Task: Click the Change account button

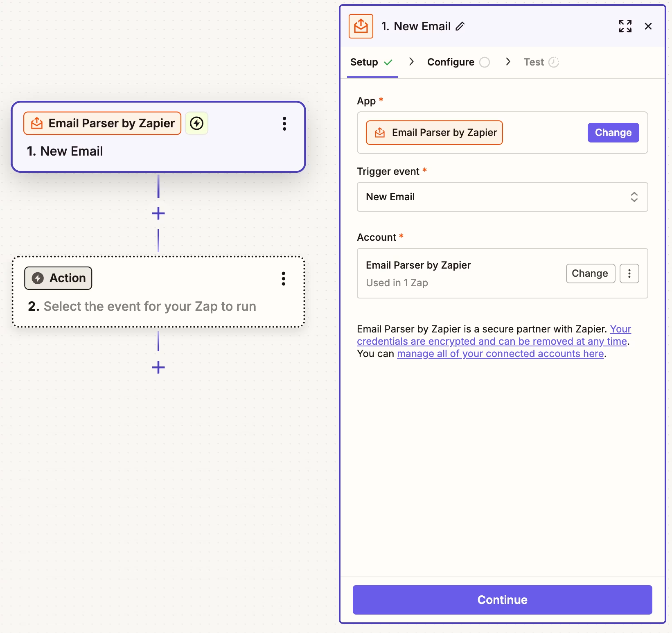Action: point(590,274)
